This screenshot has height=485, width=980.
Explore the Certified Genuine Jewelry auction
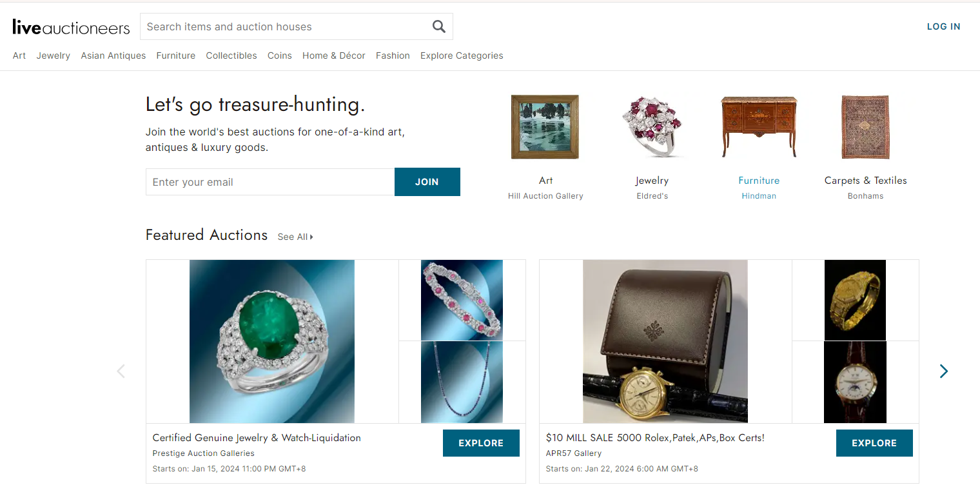point(481,443)
